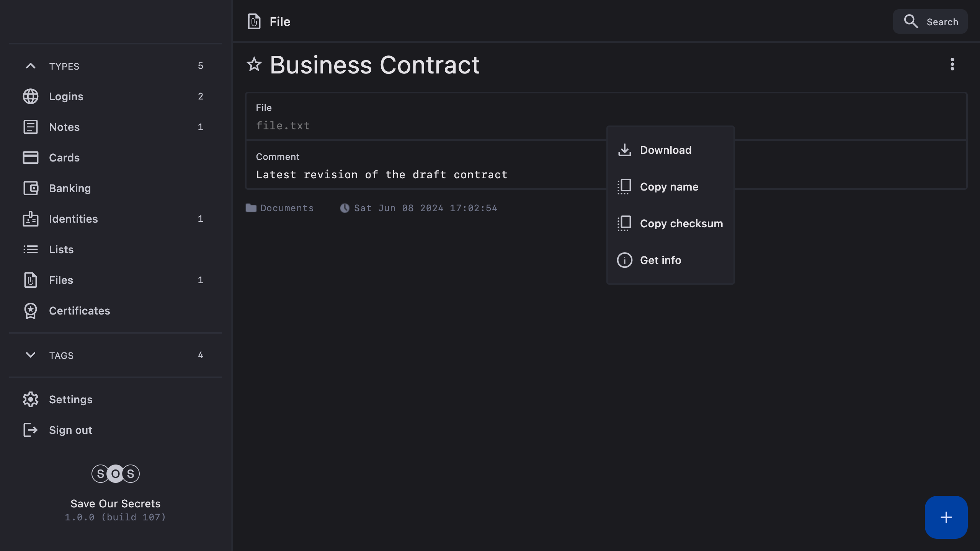This screenshot has height=551, width=980.
Task: Choose Download from the context menu
Action: [x=665, y=150]
